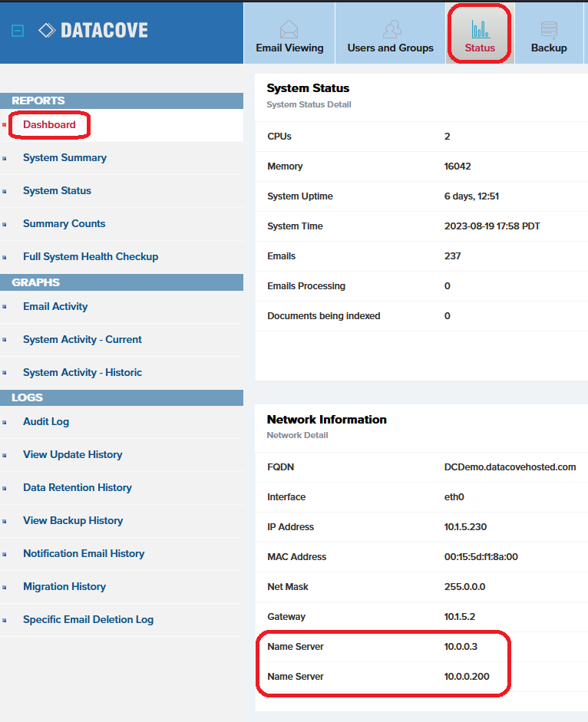
Task: Click the MAC Address value 00:15:5d:f1:8a:00
Action: coord(481,557)
